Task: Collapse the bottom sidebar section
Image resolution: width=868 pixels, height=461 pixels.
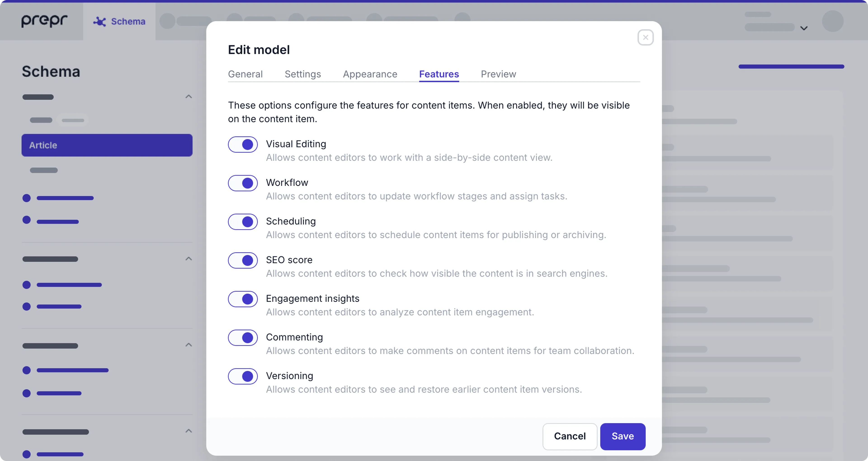Action: 189,431
